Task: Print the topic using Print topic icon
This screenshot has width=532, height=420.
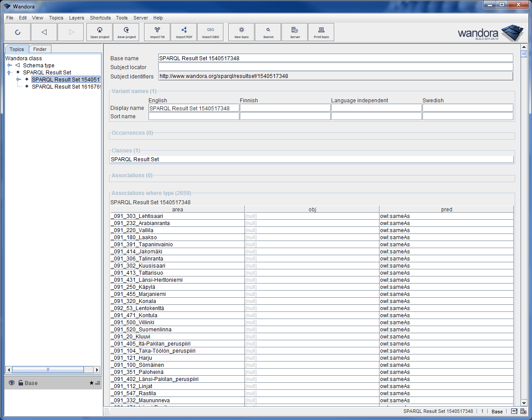Action: click(321, 31)
